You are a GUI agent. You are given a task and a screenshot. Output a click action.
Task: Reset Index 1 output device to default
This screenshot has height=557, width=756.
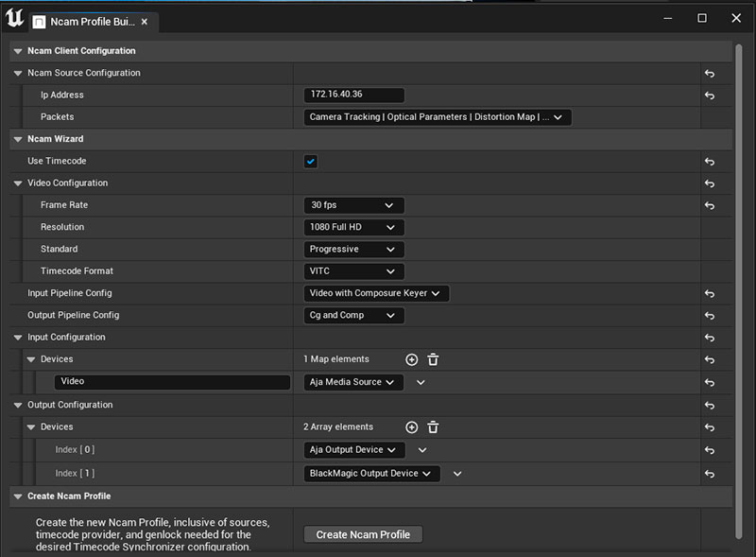(x=710, y=474)
